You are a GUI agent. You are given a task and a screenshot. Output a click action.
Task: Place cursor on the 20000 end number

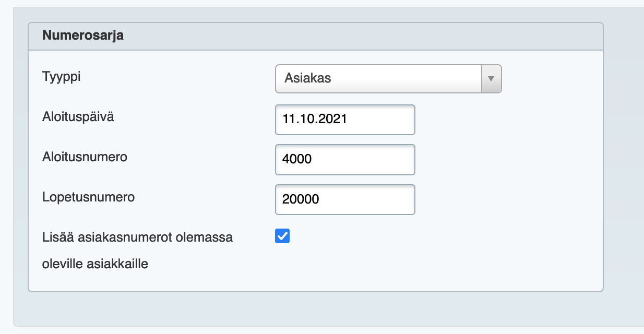pos(301,199)
